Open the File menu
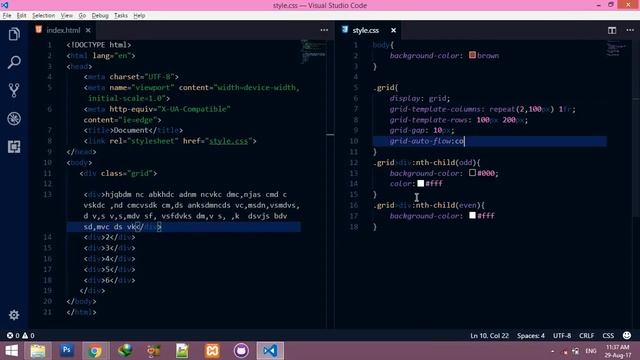This screenshot has width=640, height=360. pos(7,16)
